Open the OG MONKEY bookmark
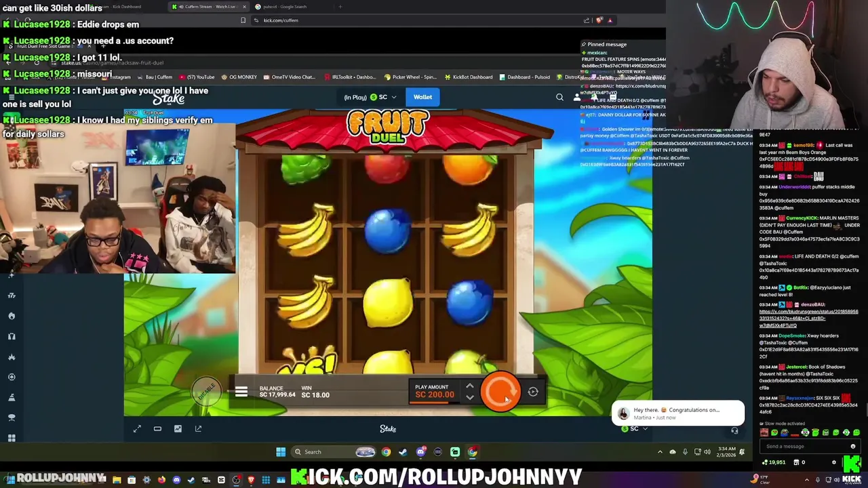Screen dimensions: 868x488 coord(239,77)
